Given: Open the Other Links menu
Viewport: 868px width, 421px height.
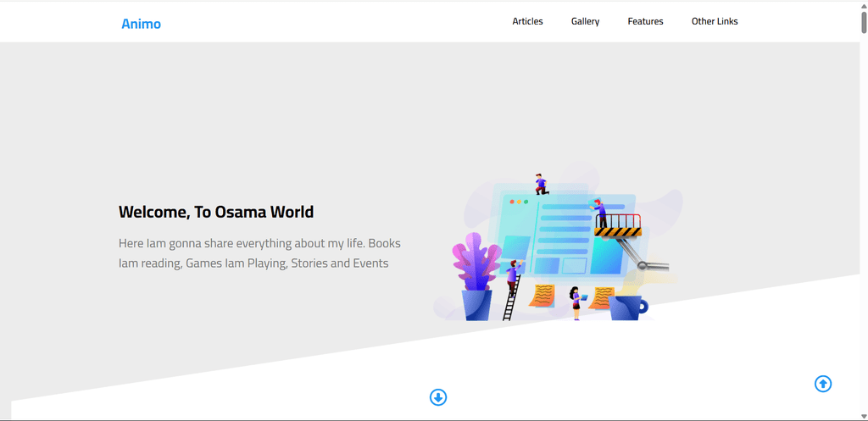Looking at the screenshot, I should (715, 21).
